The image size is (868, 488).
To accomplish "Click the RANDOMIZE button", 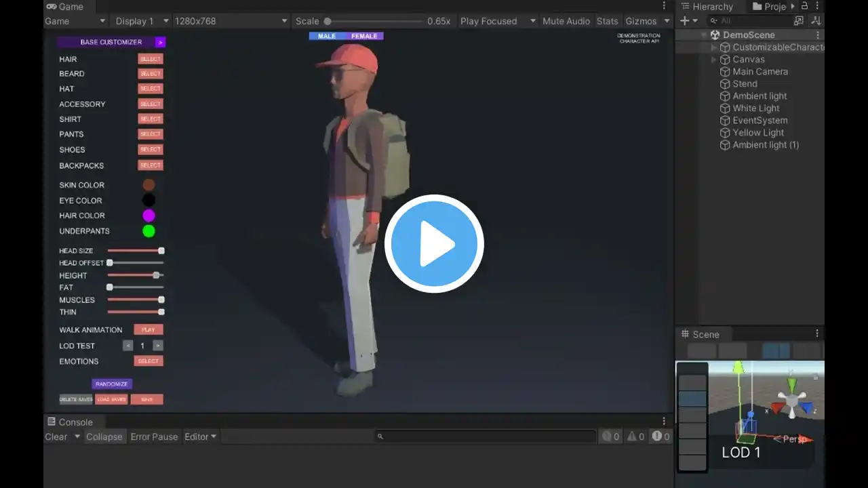I will click(x=112, y=384).
